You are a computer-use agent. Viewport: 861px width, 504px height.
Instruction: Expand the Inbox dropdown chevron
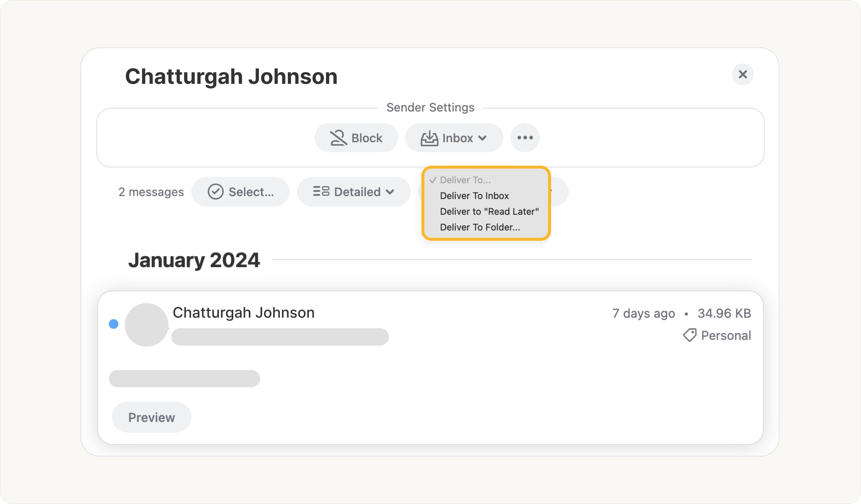482,138
